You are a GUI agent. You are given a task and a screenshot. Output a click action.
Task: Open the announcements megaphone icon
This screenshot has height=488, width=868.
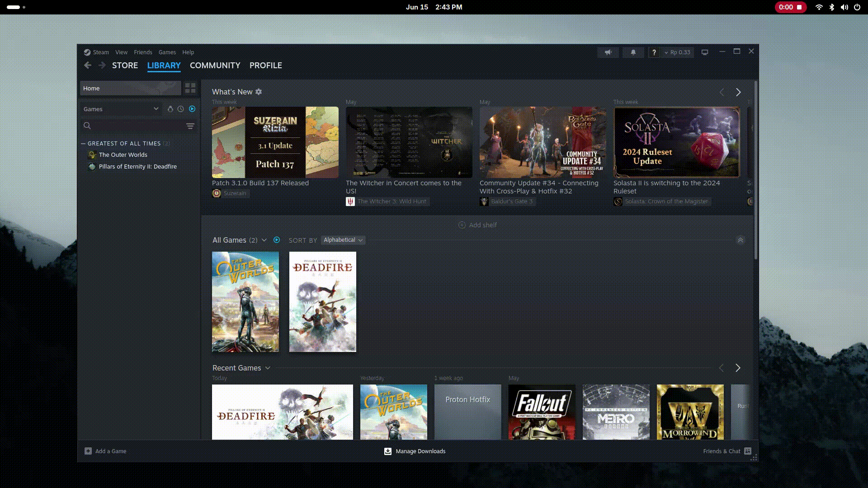(x=608, y=52)
